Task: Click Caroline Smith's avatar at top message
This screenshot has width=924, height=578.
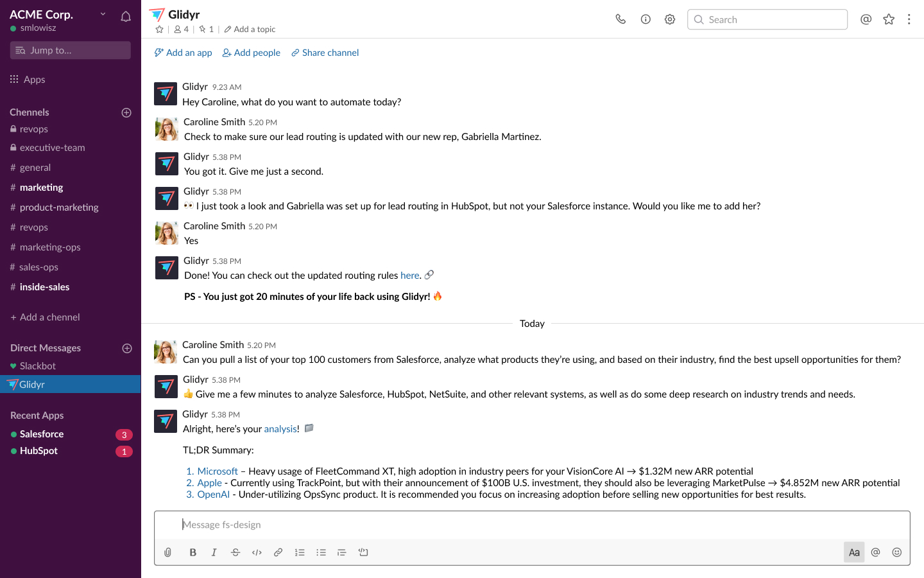Action: coord(167,129)
